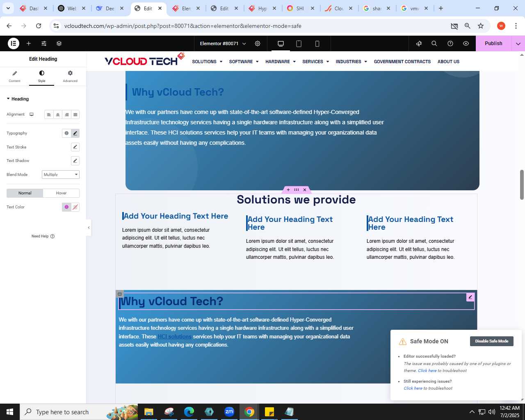Click browser zoom magnifier icon
The image size is (525, 420).
[468, 26]
